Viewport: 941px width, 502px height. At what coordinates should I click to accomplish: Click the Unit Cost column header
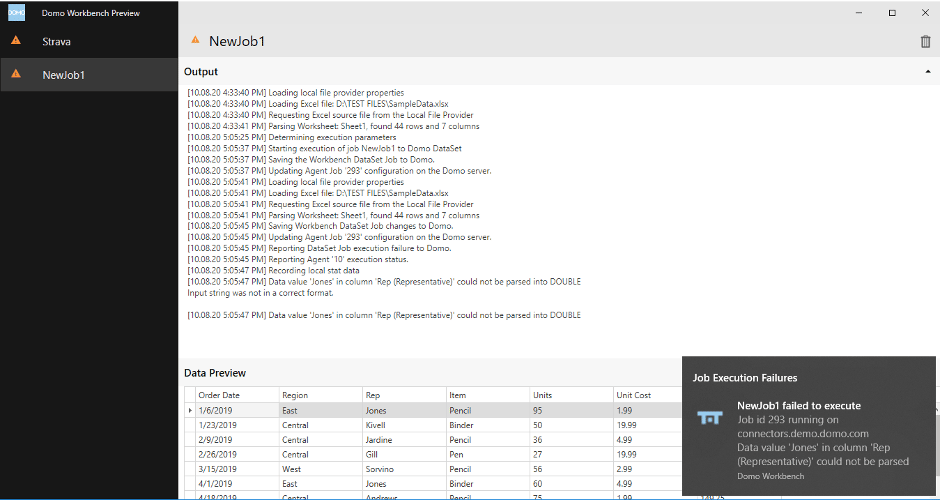pos(648,395)
